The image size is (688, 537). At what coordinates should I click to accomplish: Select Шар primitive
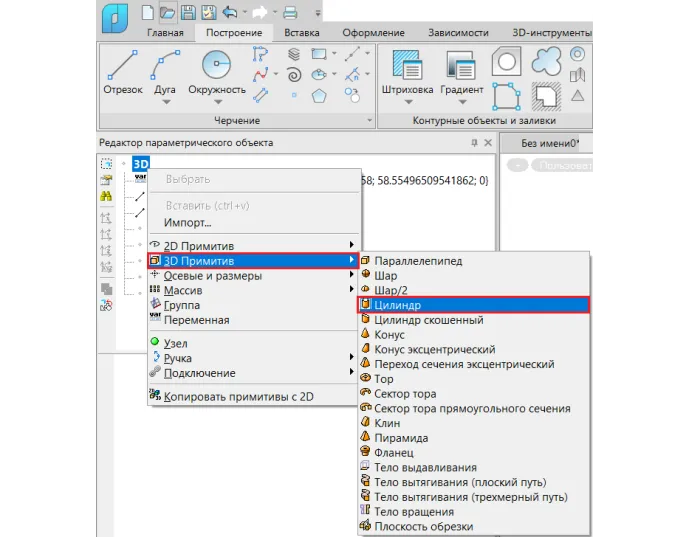click(474, 276)
